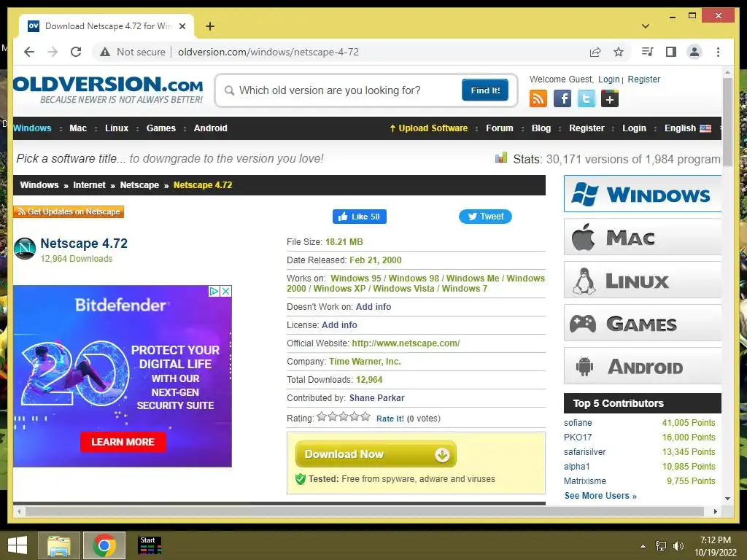The height and width of the screenshot is (560, 747).
Task: Click the Apple Mac logo in sidebar
Action: (x=583, y=237)
